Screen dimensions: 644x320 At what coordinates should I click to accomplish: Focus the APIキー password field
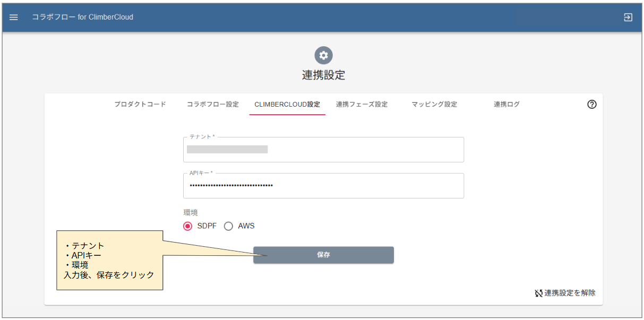point(323,186)
